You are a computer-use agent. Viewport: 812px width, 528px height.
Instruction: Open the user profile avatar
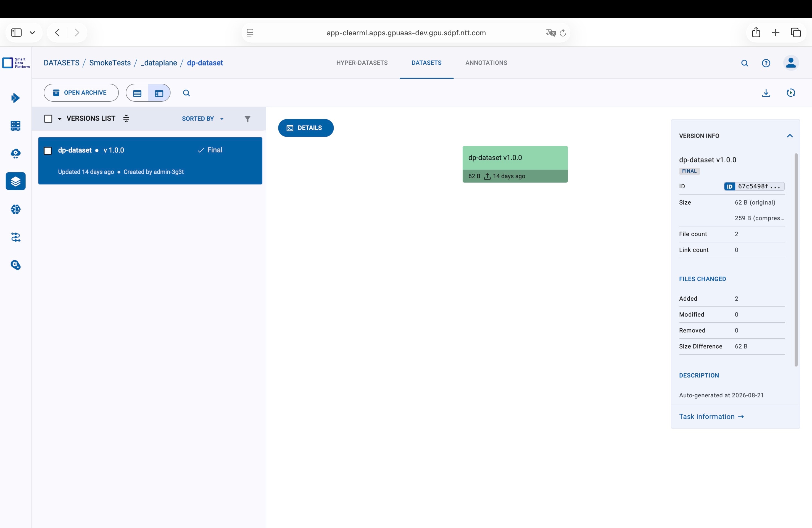pyautogui.click(x=791, y=63)
